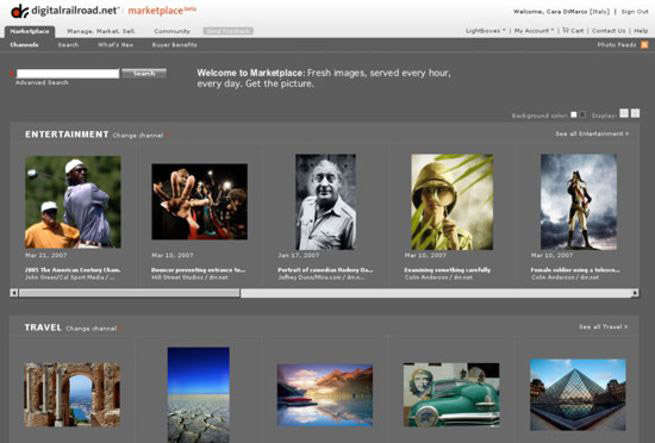
Task: Click into the search text field
Action: pos(68,73)
